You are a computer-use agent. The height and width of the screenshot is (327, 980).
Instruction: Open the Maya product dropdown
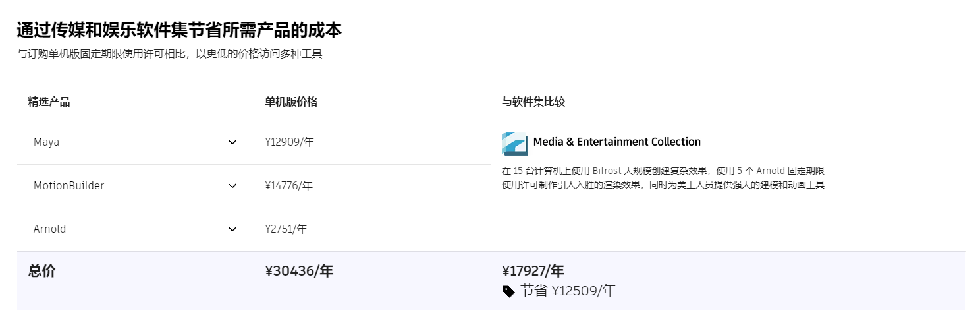coord(135,142)
